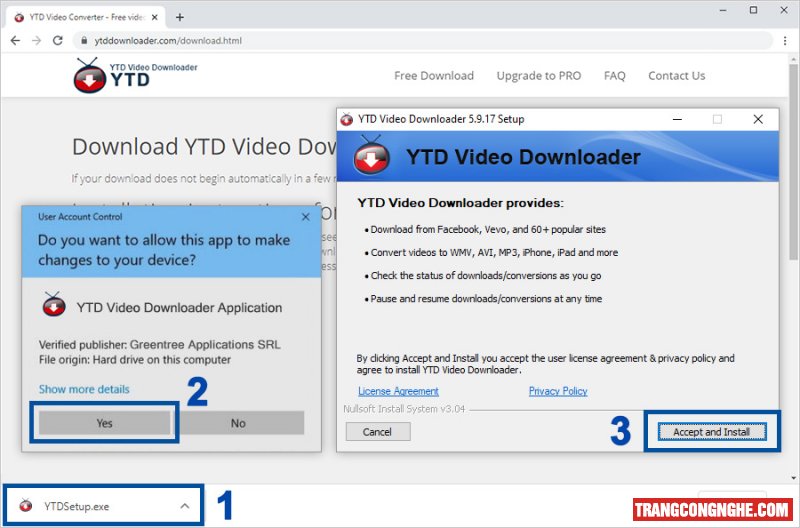Click the YTD logo on the website header
The height and width of the screenshot is (528, 800).
[x=135, y=76]
